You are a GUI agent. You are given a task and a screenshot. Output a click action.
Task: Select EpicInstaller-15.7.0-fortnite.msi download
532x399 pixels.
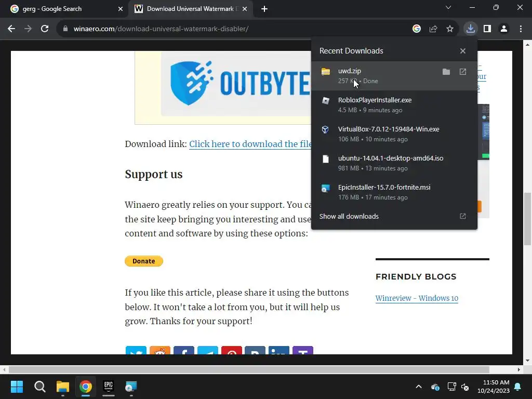(x=394, y=192)
